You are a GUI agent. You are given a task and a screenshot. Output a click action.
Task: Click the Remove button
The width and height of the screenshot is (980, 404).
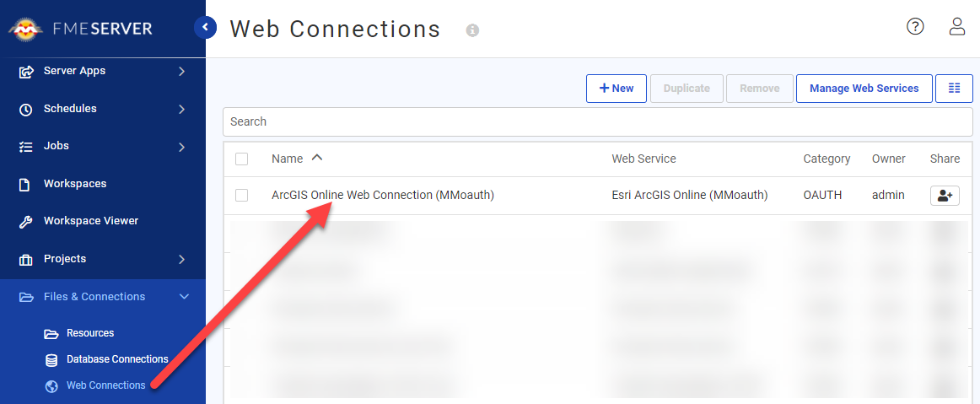pyautogui.click(x=759, y=89)
